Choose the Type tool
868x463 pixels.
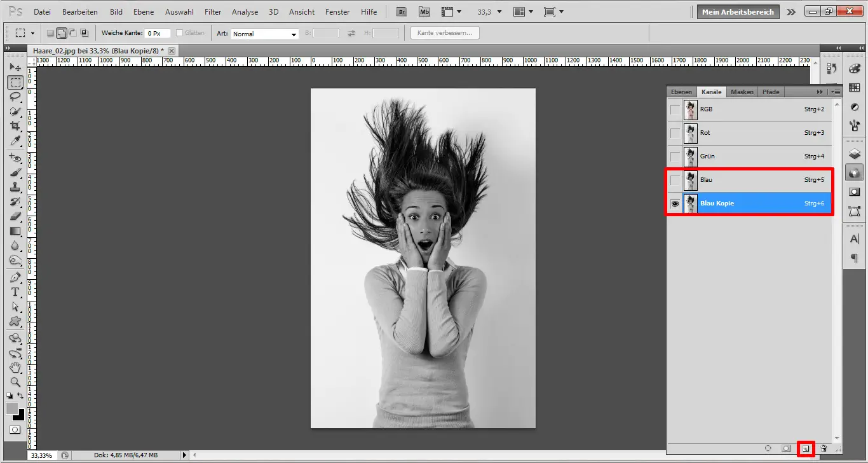[15, 291]
